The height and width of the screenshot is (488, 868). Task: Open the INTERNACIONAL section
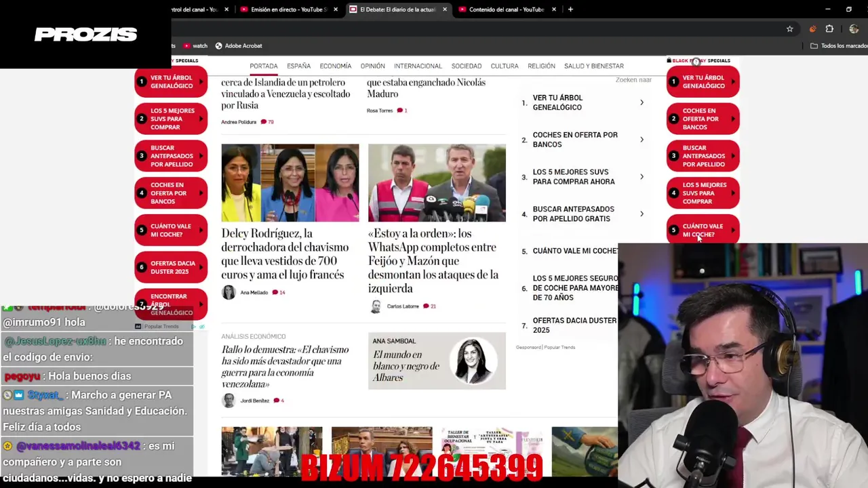click(418, 66)
